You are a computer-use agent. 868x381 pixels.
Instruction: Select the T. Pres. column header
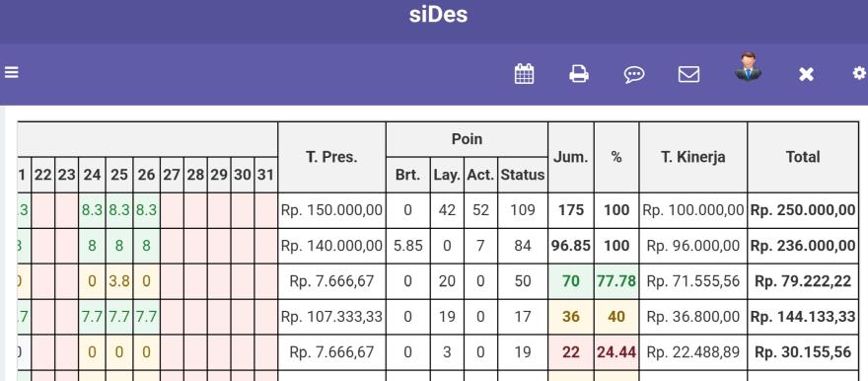point(331,157)
